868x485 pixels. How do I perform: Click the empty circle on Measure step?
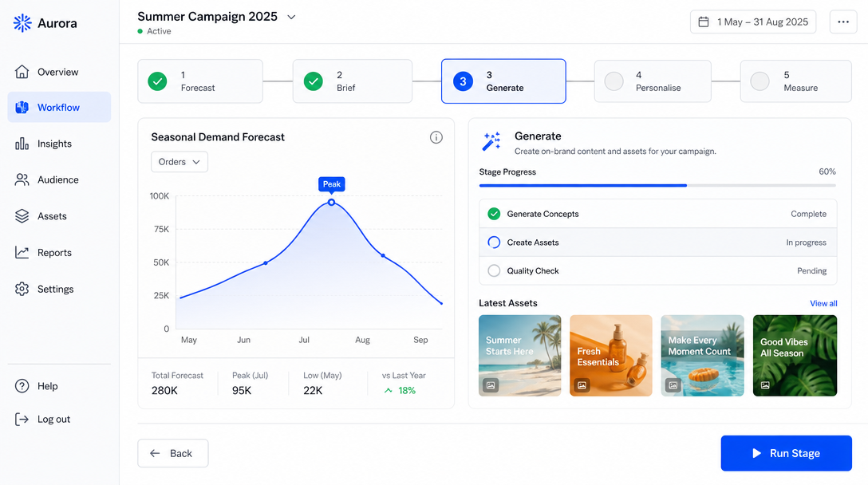760,81
